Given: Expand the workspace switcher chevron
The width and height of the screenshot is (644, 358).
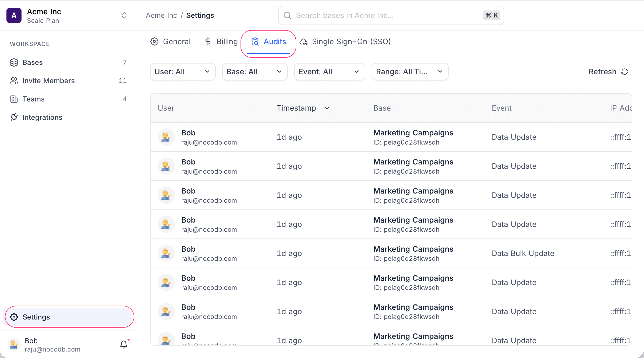Looking at the screenshot, I should 124,15.
